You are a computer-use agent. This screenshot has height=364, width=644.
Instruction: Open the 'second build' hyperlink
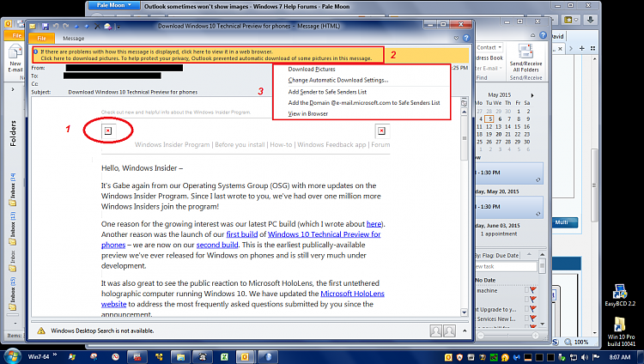217,245
